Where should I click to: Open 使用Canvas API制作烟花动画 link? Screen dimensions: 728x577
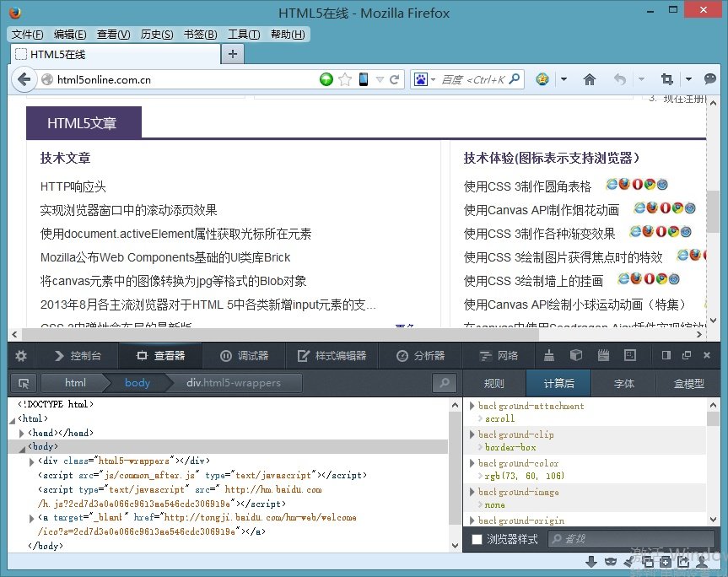(542, 210)
